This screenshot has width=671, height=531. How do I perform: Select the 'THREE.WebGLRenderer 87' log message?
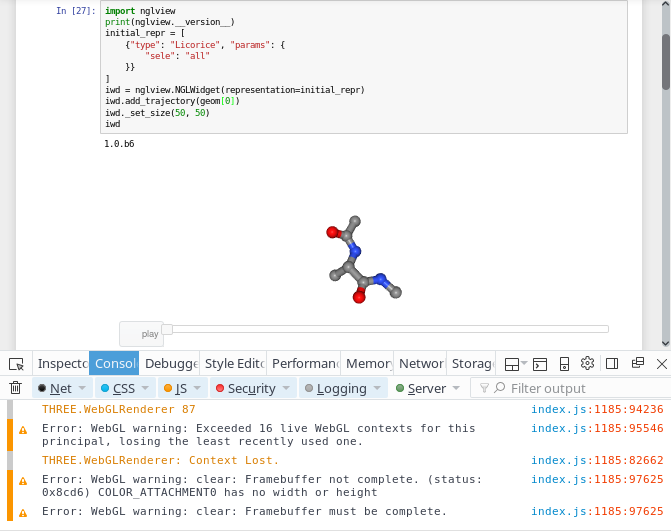(119, 409)
